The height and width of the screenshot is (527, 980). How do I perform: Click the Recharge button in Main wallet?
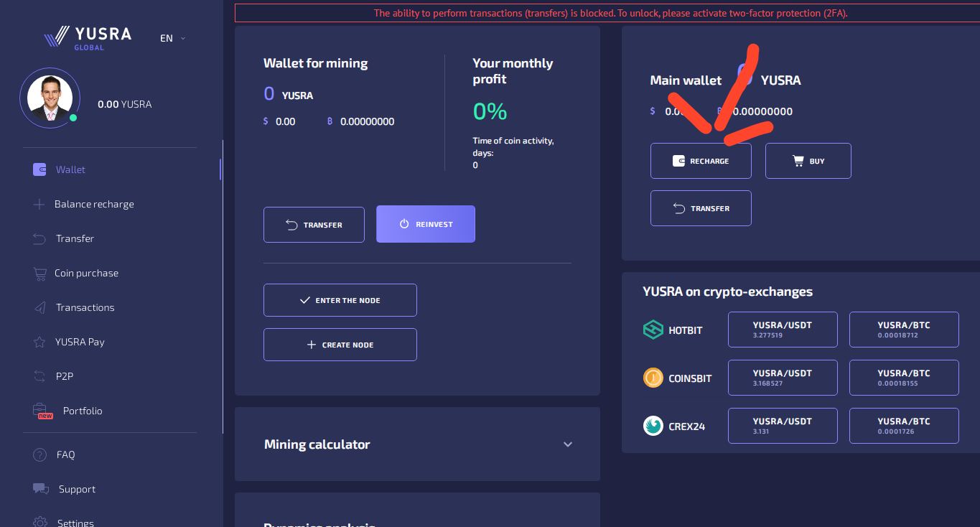701,161
